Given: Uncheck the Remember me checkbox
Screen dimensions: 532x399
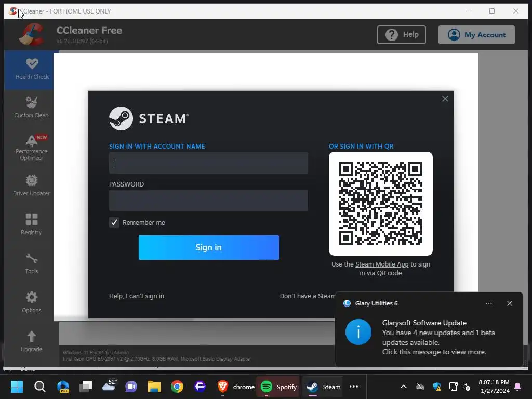Looking at the screenshot, I should tap(114, 222).
